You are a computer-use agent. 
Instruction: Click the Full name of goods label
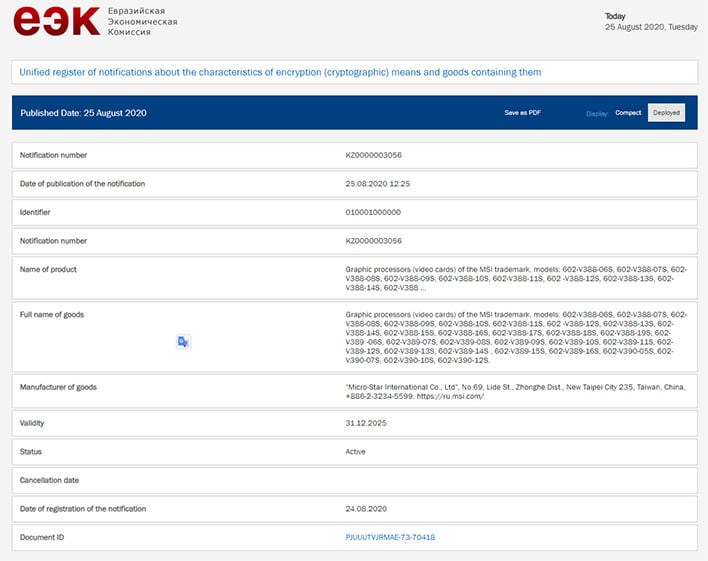pos(52,314)
